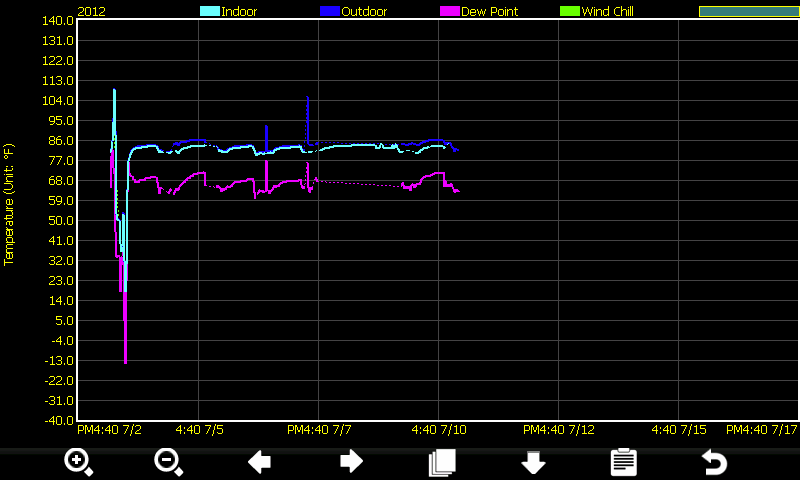800x480 pixels.
Task: Click the top-right legend color bar
Action: click(x=747, y=12)
